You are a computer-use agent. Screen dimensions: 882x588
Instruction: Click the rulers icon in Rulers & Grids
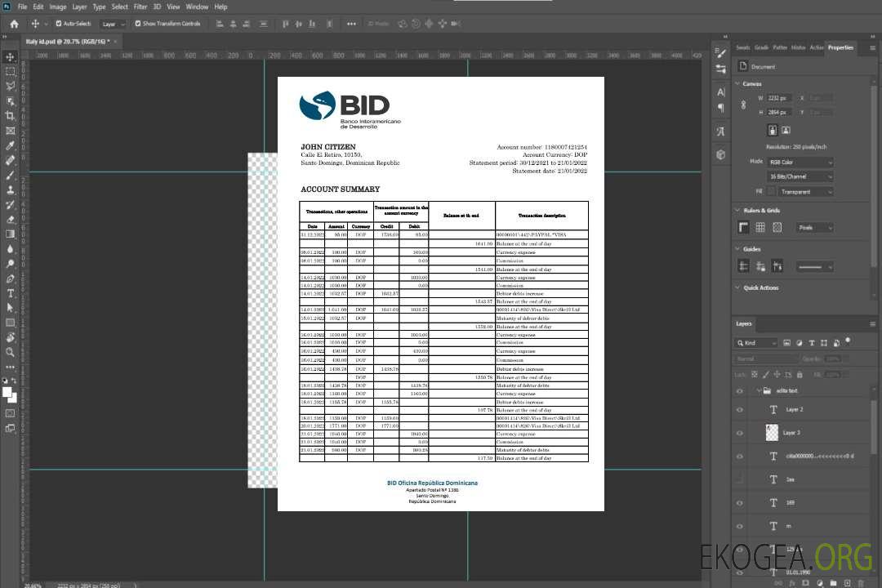tap(744, 228)
